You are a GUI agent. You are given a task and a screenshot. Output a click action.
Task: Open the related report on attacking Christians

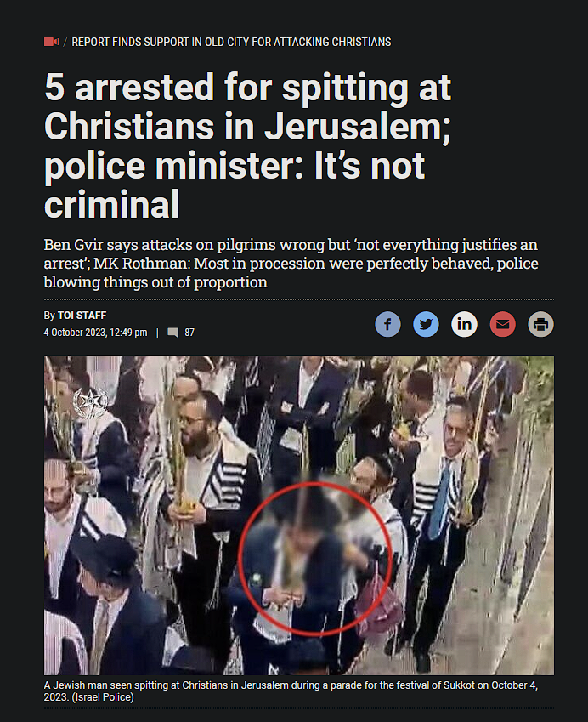231,42
